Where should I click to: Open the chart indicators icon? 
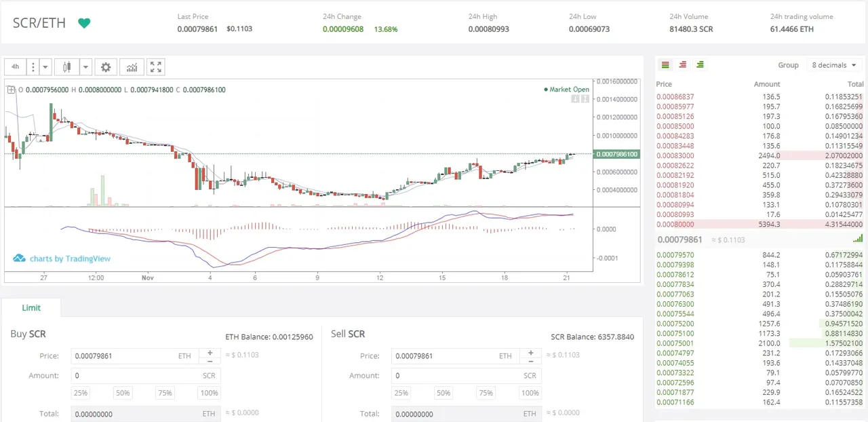tap(132, 67)
